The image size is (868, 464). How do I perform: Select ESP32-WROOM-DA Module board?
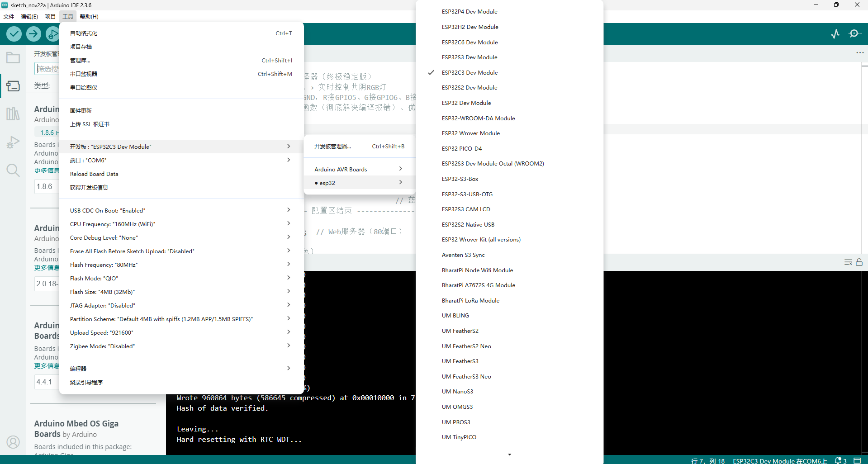click(x=509, y=118)
